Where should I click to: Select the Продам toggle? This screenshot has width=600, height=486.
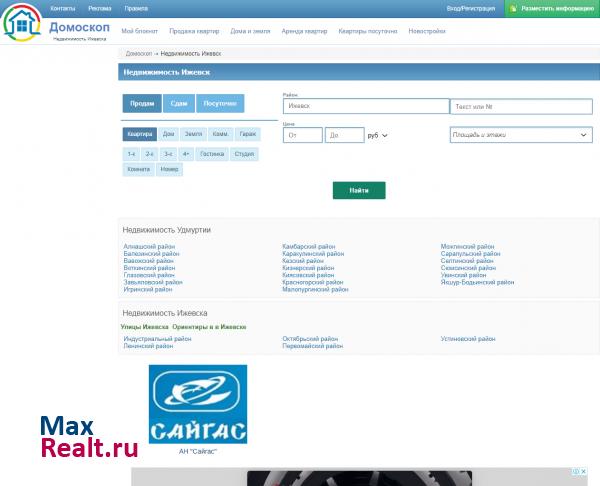point(142,104)
